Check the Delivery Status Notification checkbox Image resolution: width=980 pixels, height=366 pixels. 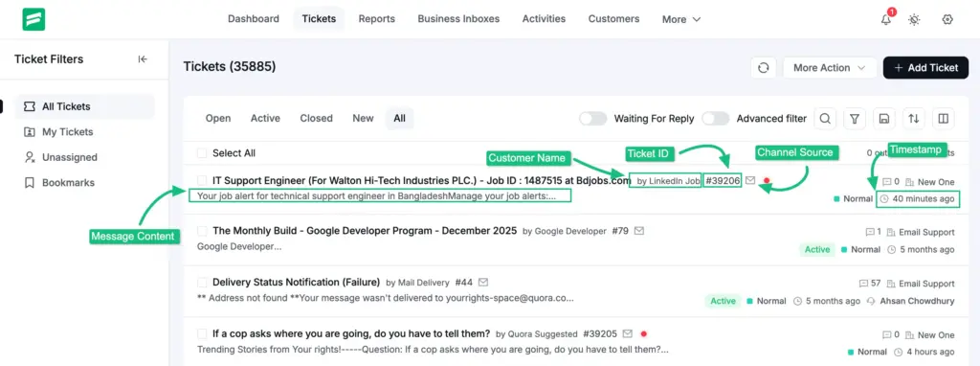pos(202,282)
